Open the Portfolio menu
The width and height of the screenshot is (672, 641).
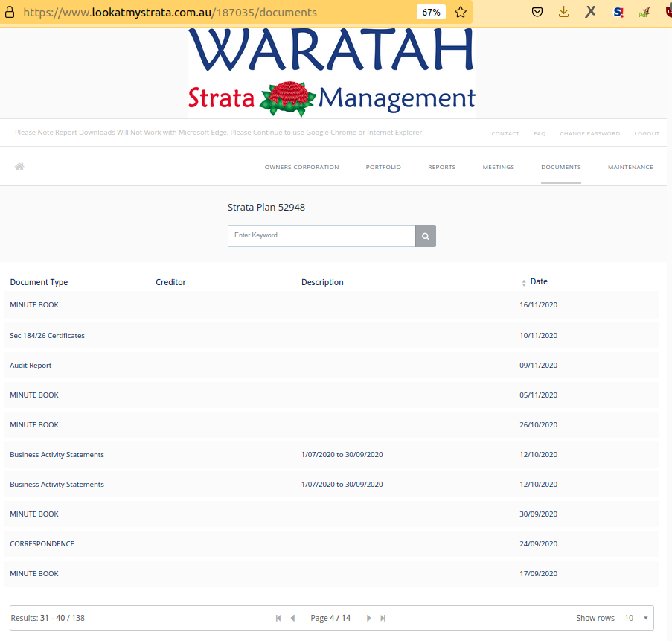383,167
